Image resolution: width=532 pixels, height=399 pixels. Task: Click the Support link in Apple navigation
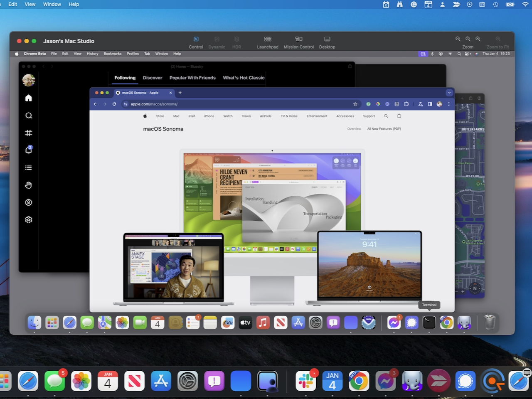tap(369, 116)
